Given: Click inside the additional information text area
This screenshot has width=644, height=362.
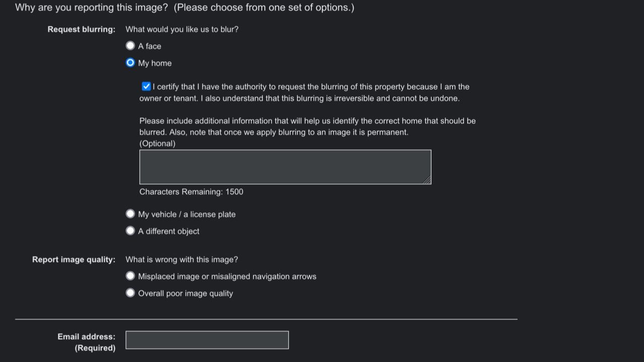Looking at the screenshot, I should (285, 167).
